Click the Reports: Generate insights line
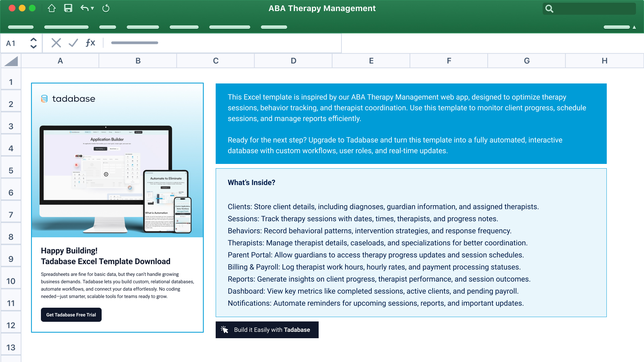The height and width of the screenshot is (362, 644). (x=379, y=279)
